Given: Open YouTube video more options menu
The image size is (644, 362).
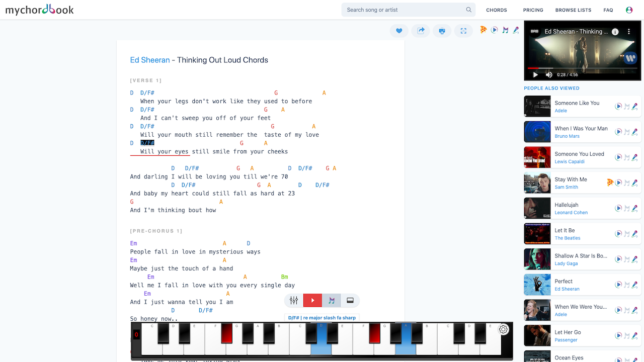Looking at the screenshot, I should pos(628,31).
